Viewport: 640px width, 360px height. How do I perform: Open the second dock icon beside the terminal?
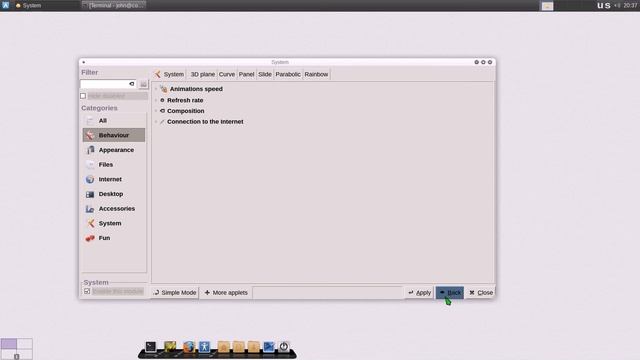click(x=170, y=347)
